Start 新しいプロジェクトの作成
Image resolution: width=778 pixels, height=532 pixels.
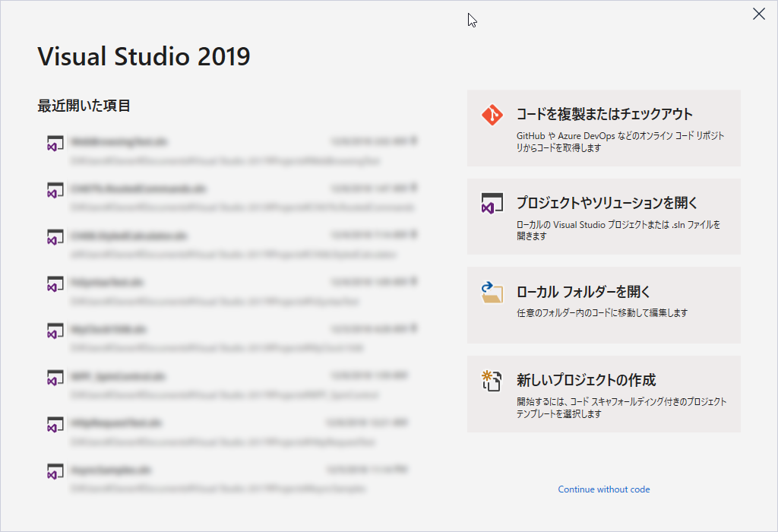point(604,394)
